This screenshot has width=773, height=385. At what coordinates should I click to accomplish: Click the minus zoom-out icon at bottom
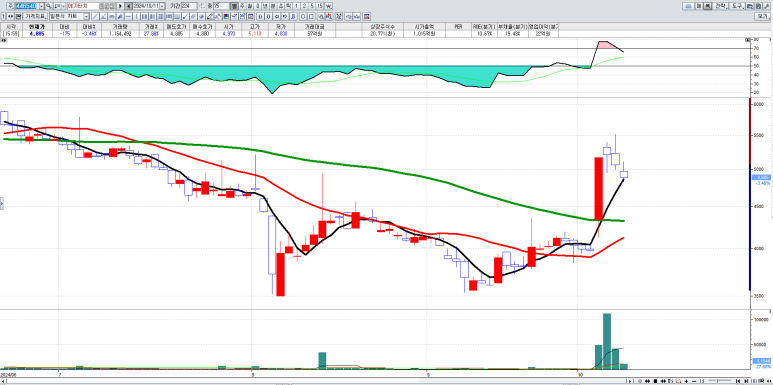[x=694, y=381]
